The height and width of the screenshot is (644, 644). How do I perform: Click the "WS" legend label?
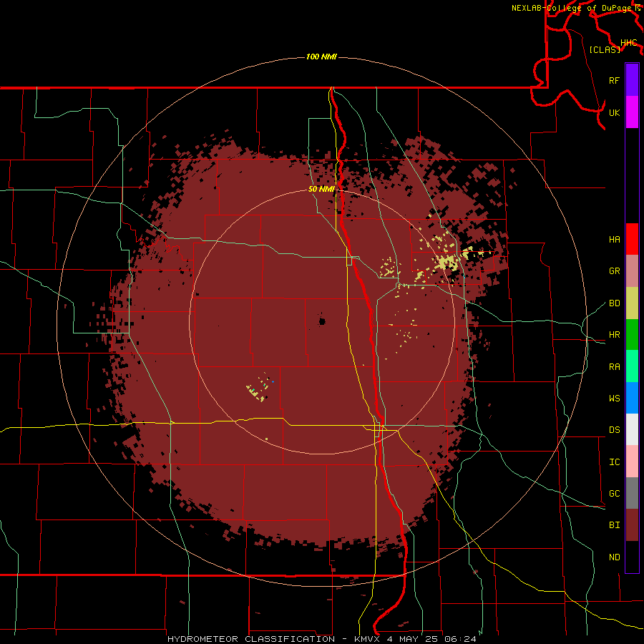point(614,399)
